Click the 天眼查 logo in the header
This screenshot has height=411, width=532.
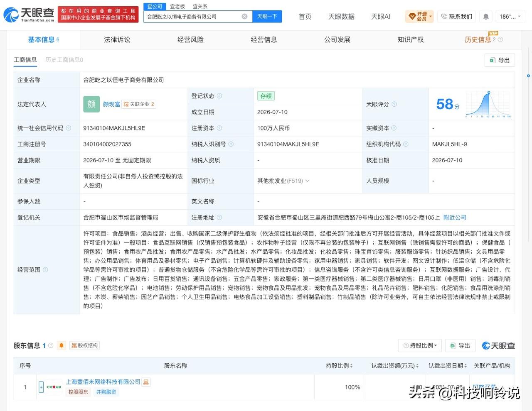29,15
